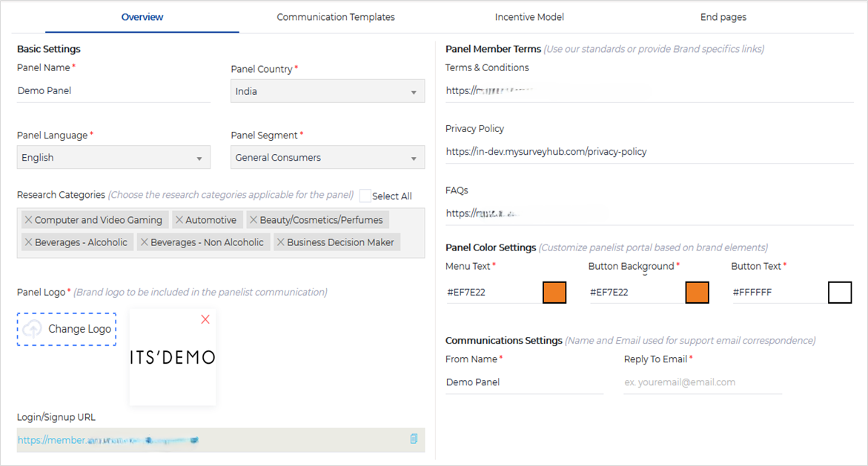Focus the Reply To Email field
This screenshot has width=868, height=466.
703,382
